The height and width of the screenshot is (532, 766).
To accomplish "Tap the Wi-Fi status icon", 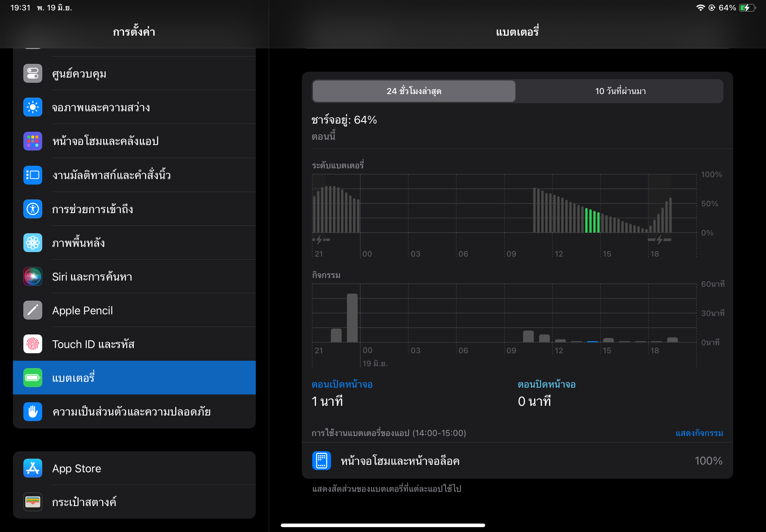I will click(700, 8).
